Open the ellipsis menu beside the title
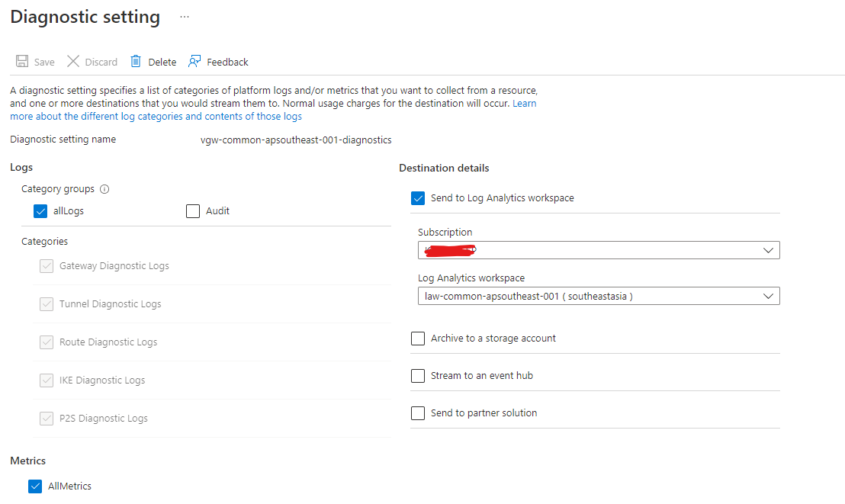Screen dimensions: 845x504 tap(184, 17)
